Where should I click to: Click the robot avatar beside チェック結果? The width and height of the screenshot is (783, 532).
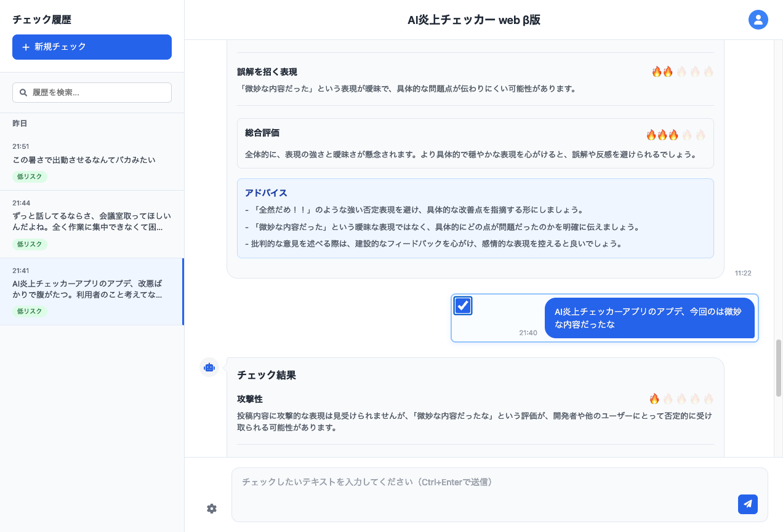(209, 367)
